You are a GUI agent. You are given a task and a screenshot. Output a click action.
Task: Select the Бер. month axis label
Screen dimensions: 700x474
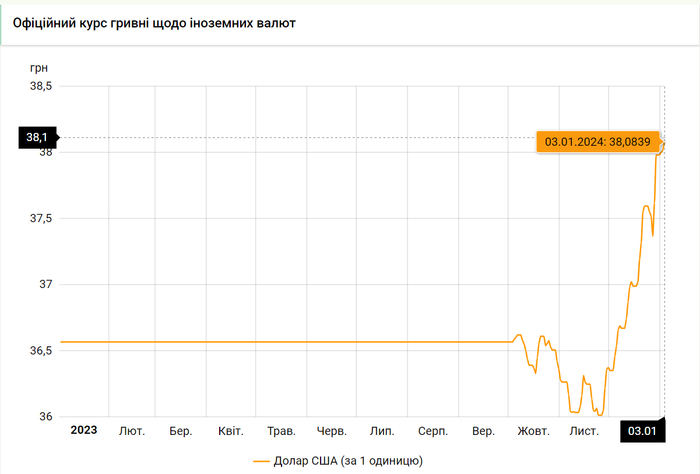181,431
